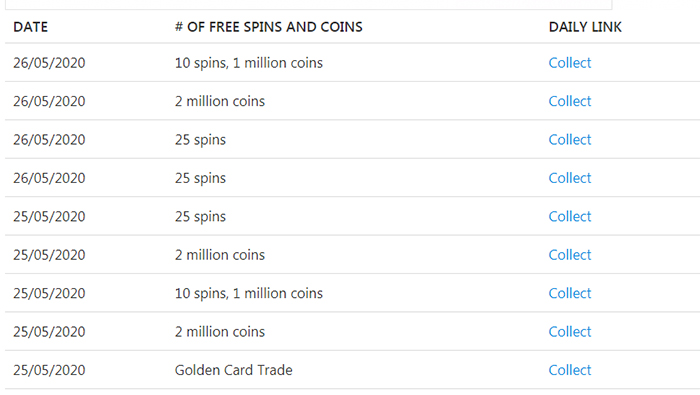Collect first 26/05/2020 25 spins link

570,140
